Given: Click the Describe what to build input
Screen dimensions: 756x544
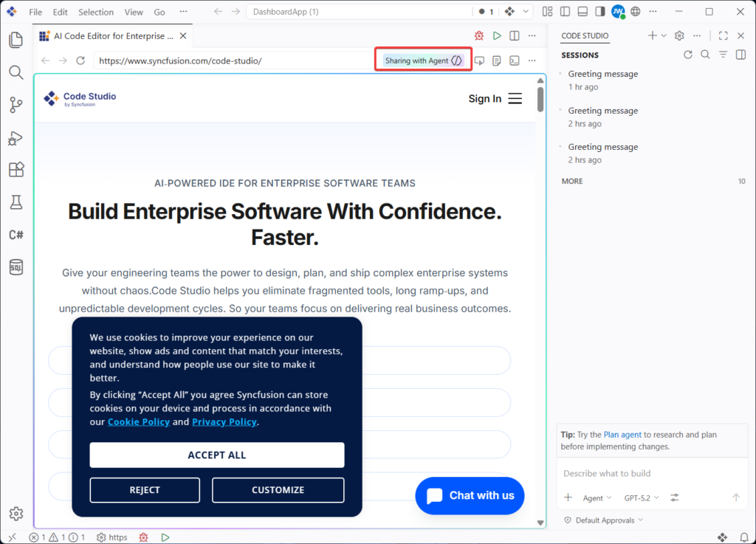Looking at the screenshot, I should [x=652, y=473].
